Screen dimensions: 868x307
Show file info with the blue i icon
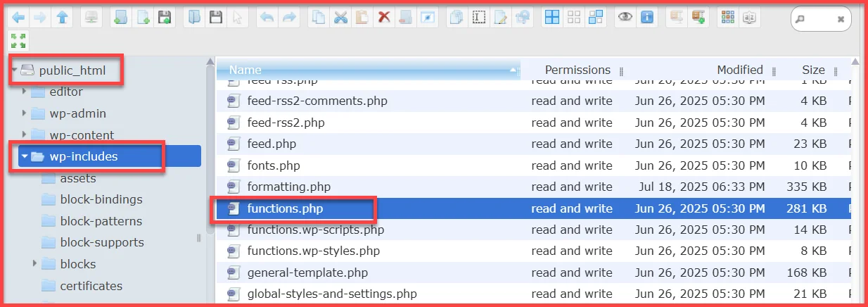pyautogui.click(x=646, y=17)
